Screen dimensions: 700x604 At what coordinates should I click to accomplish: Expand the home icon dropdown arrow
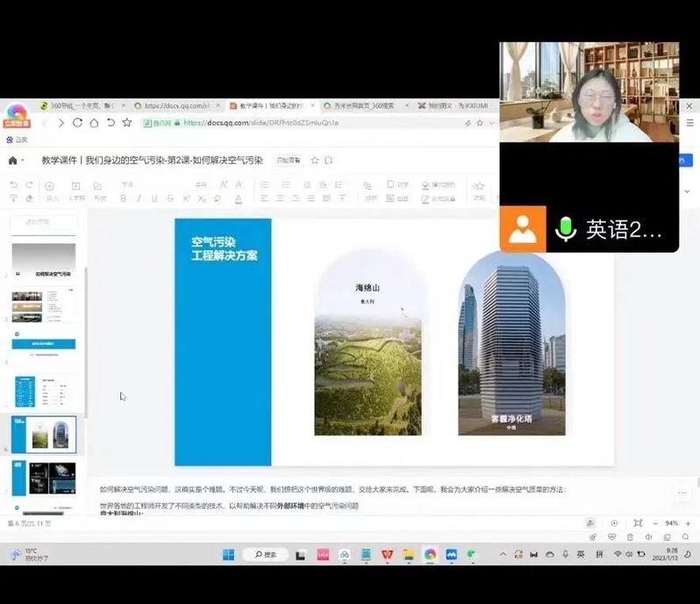(22, 161)
